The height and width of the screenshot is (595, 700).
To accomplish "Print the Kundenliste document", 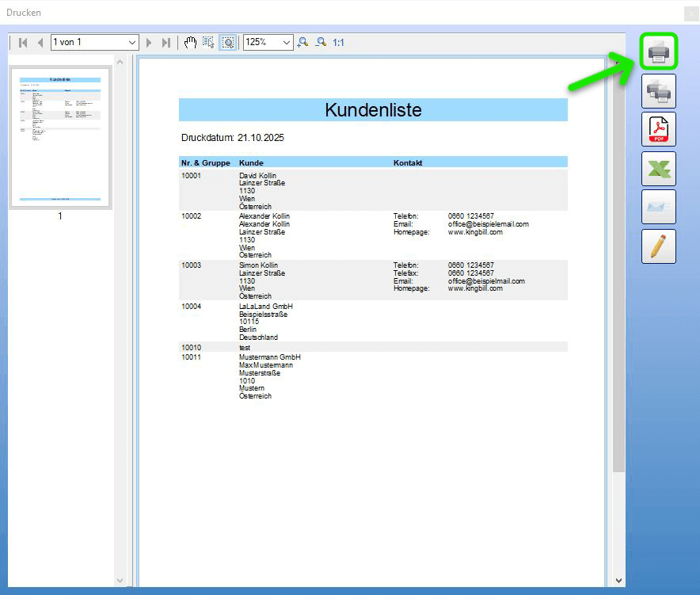I will pyautogui.click(x=658, y=50).
